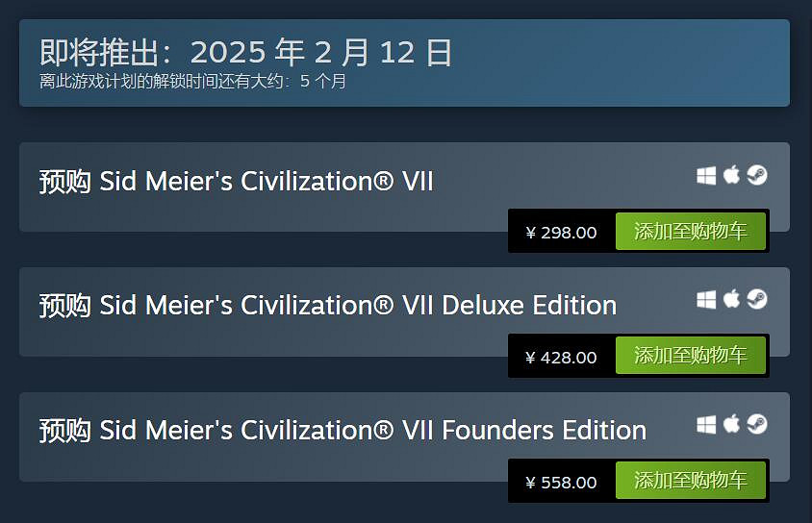Viewport: 812px width, 523px height.
Task: Click Steam icon in Founders Edition row
Action: 757,425
